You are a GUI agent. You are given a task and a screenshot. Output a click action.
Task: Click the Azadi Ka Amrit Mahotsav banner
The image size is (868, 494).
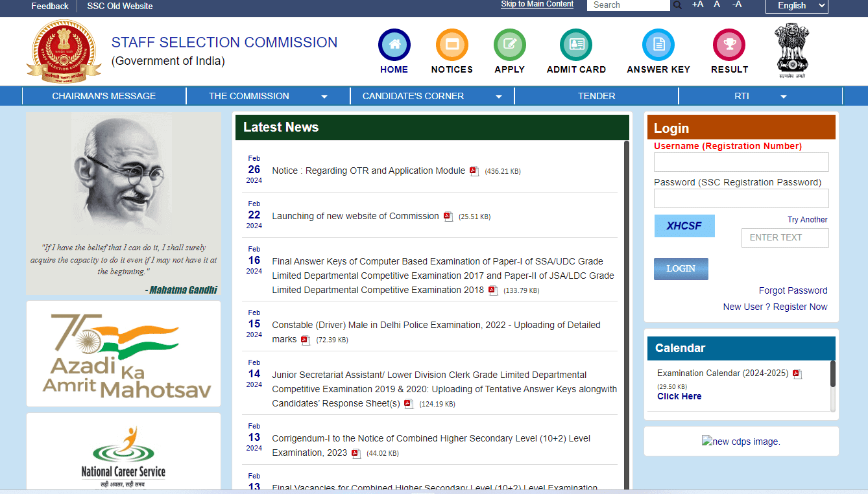(123, 354)
